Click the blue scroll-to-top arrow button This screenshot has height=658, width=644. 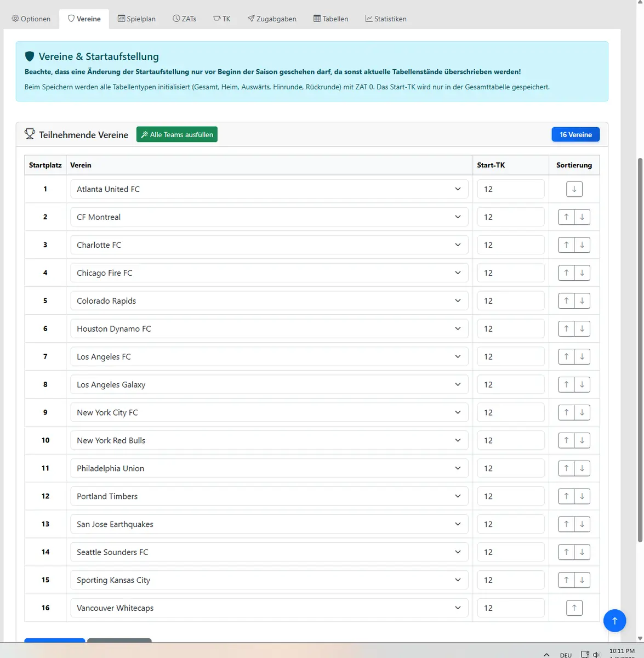point(614,621)
